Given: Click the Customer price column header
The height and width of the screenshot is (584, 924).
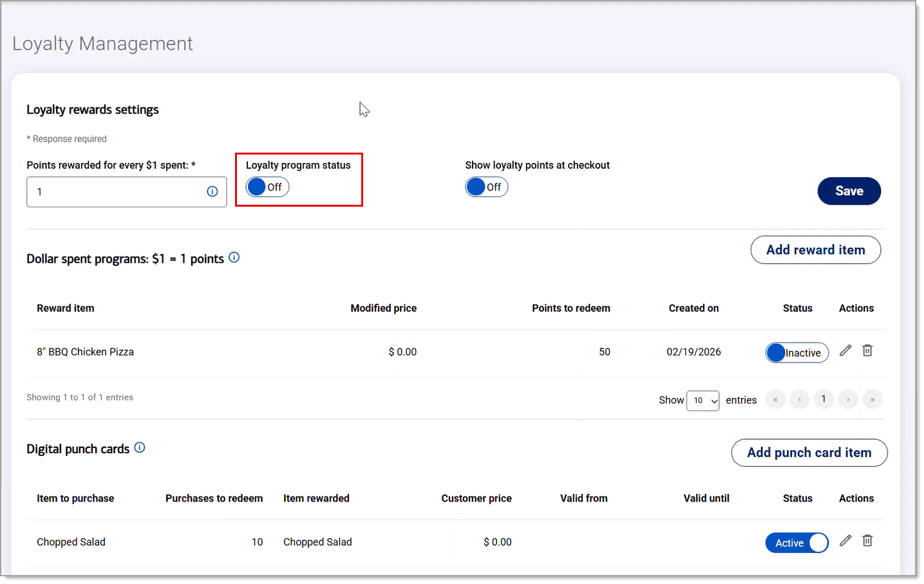Looking at the screenshot, I should (x=476, y=498).
